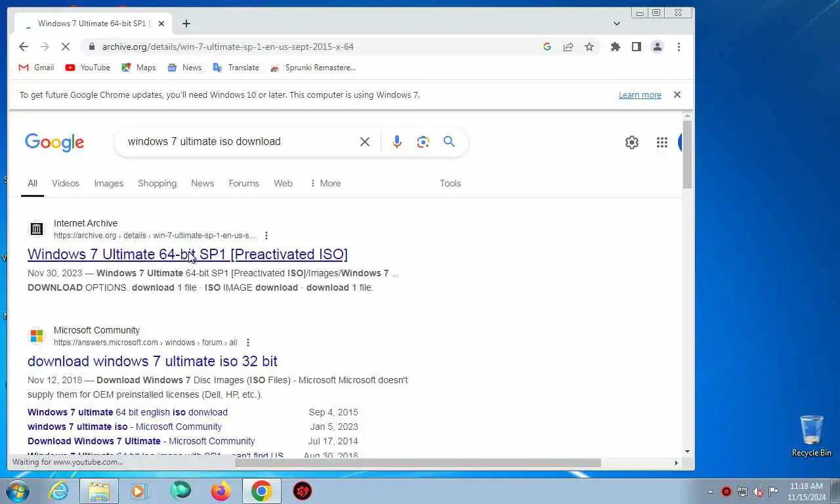This screenshot has height=504, width=840.
Task: Open the Recycle Bin desktop icon
Action: coord(812,436)
